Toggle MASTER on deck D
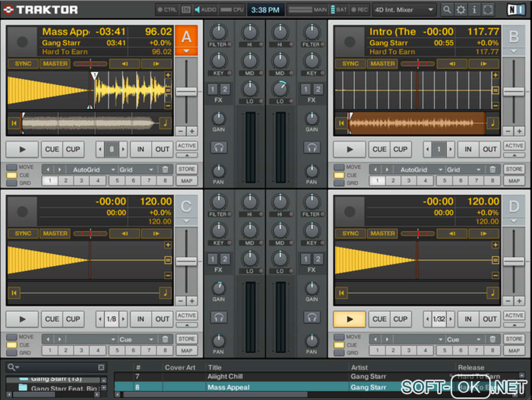The image size is (532, 400). pyautogui.click(x=383, y=233)
